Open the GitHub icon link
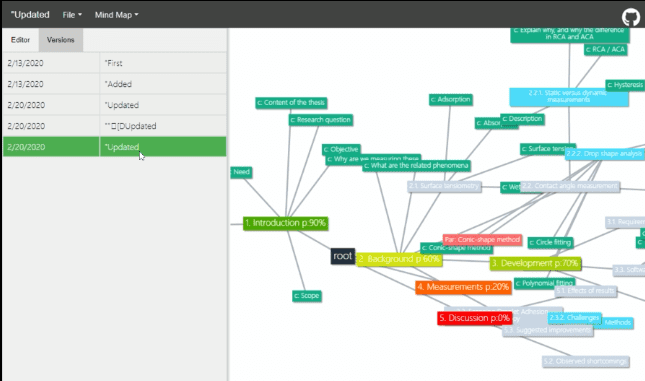This screenshot has height=381, width=645. 631,17
